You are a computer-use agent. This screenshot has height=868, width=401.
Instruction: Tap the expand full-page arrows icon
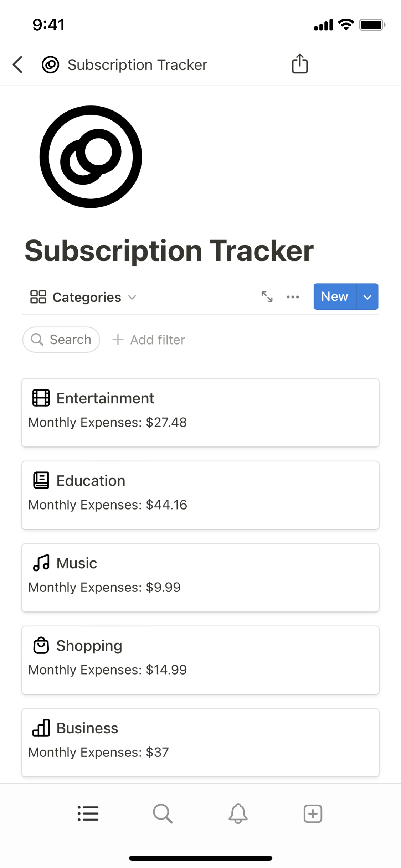point(267,297)
